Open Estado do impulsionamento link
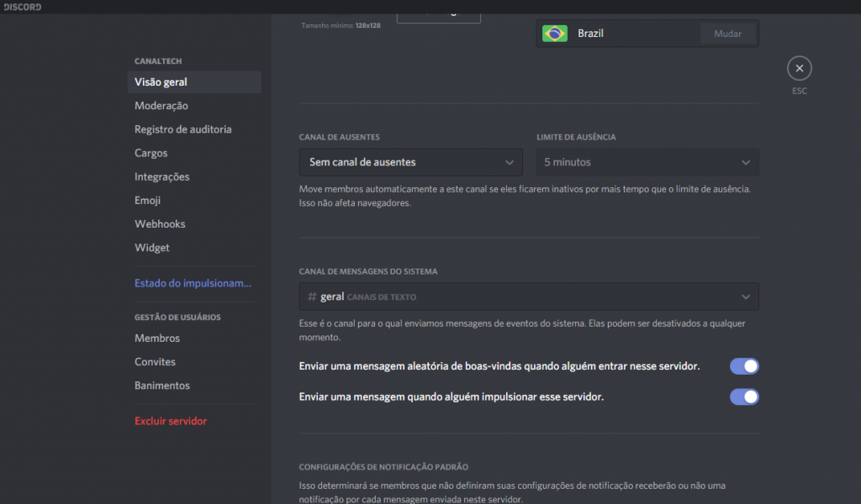The height and width of the screenshot is (504, 861). click(x=194, y=283)
